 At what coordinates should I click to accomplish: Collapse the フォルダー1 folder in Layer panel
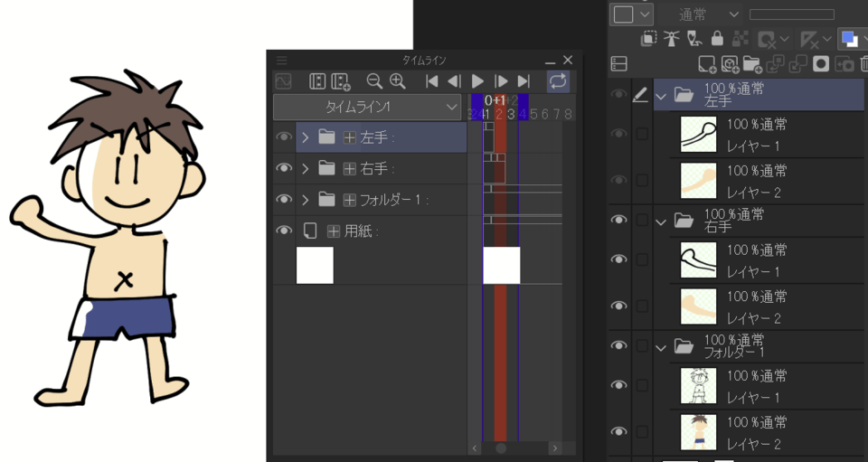(660, 347)
